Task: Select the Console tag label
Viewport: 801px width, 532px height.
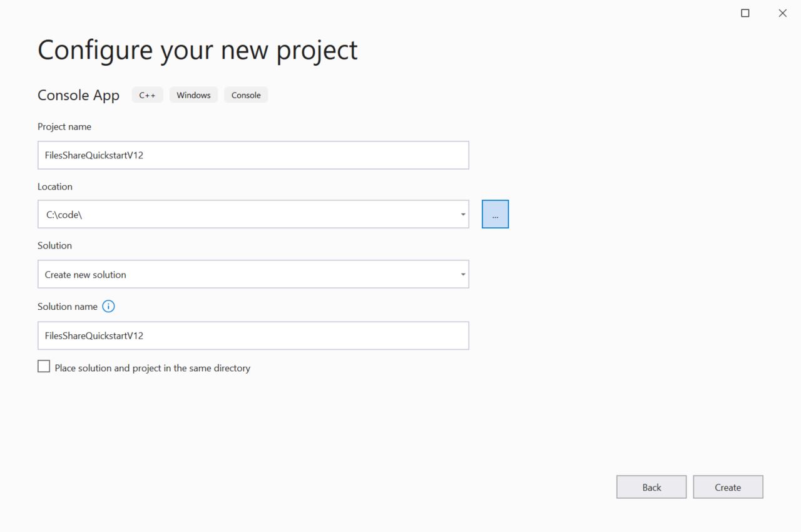Action: pos(246,95)
